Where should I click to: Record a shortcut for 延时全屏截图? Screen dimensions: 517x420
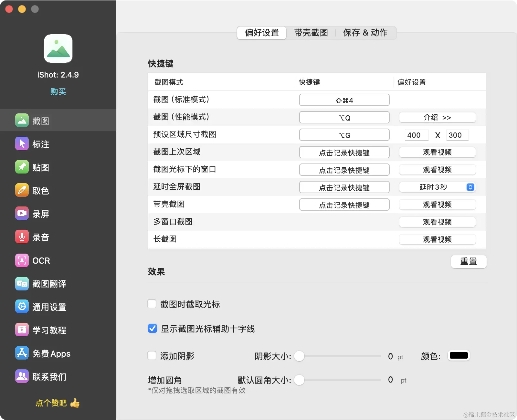(344, 187)
